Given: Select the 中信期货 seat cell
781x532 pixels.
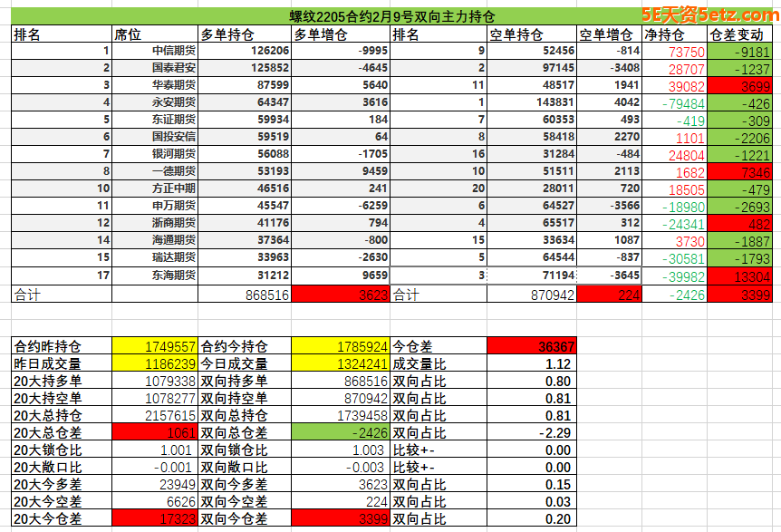Looking at the screenshot, I should pyautogui.click(x=154, y=52).
